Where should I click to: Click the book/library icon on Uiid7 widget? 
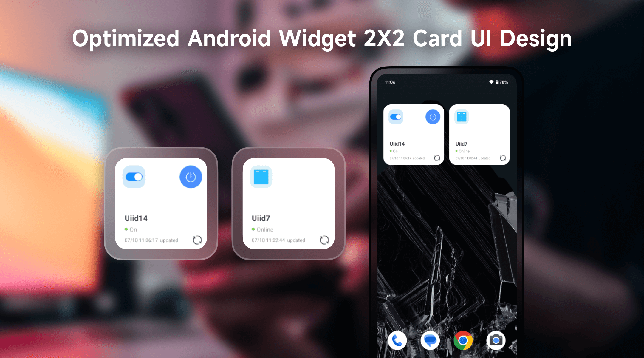tap(261, 176)
